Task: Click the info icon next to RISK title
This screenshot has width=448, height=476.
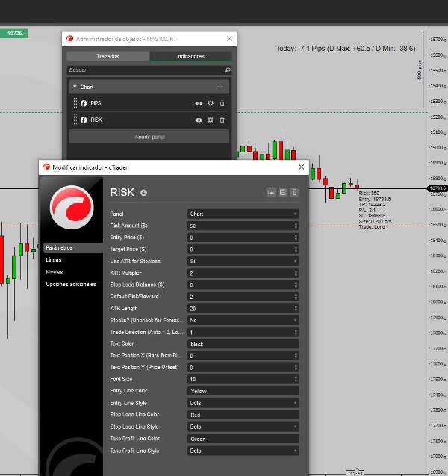Action: tap(144, 193)
